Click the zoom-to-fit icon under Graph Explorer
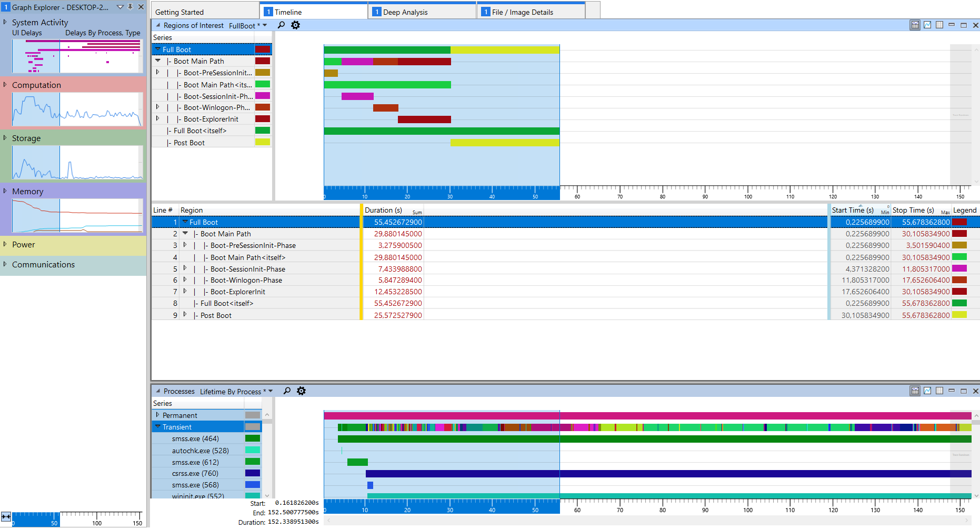The width and height of the screenshot is (980, 529). pos(6,517)
